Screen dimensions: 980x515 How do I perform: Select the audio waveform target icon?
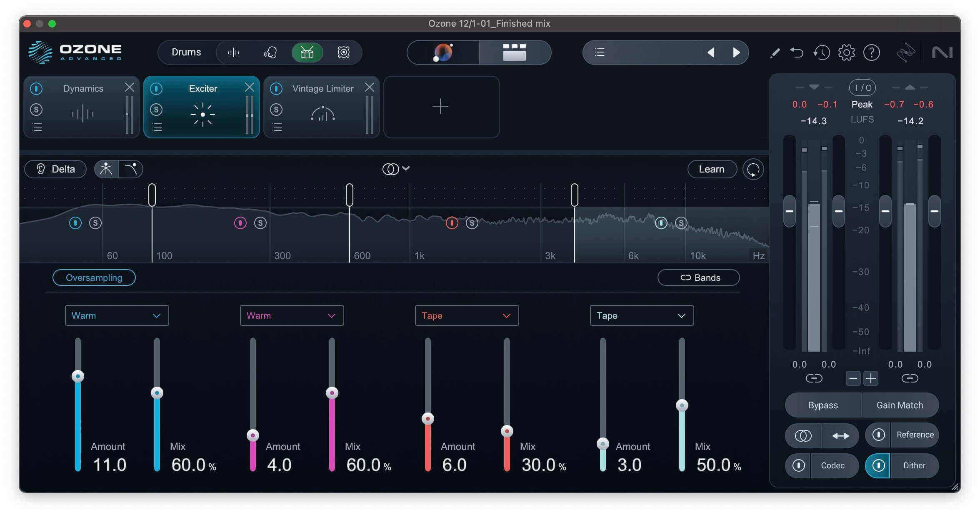point(233,52)
